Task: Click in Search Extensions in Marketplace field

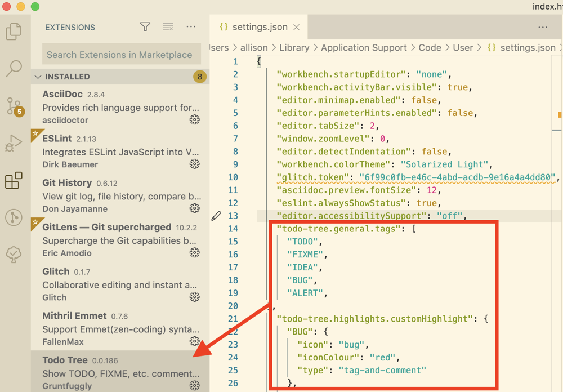Action: [x=121, y=55]
